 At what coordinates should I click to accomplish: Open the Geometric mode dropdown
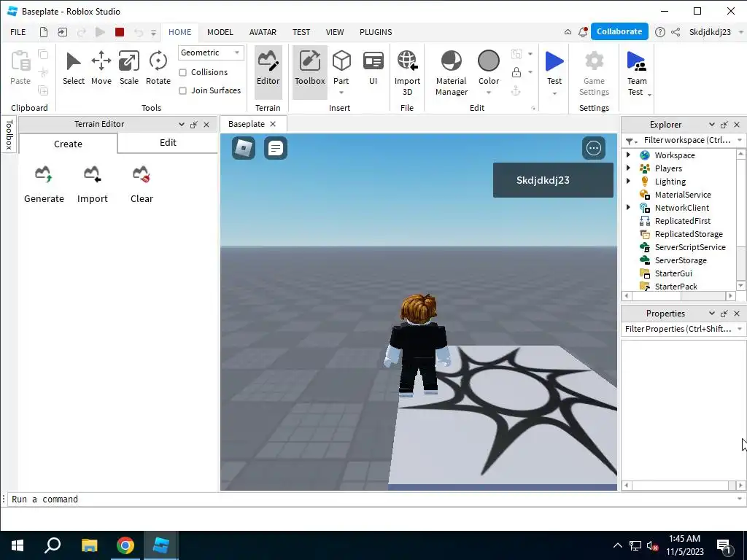click(x=211, y=52)
